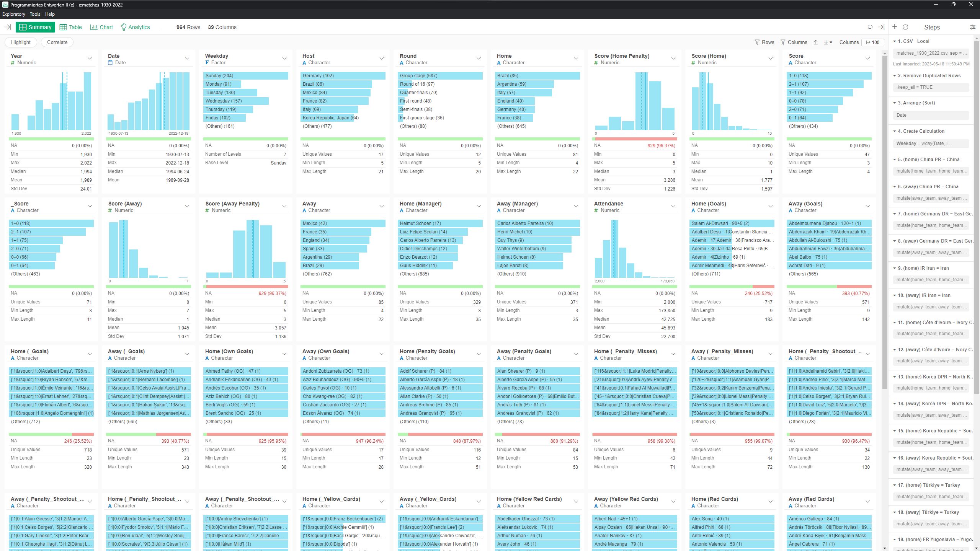The height and width of the screenshot is (551, 980).
Task: Collapse step 17 (home) Türkiye = Turkey
Action: (x=894, y=485)
